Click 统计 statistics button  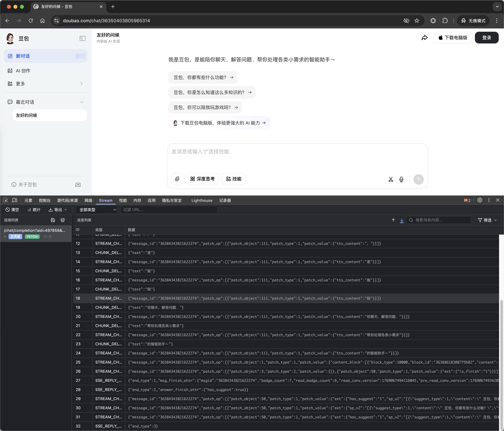coord(34,210)
